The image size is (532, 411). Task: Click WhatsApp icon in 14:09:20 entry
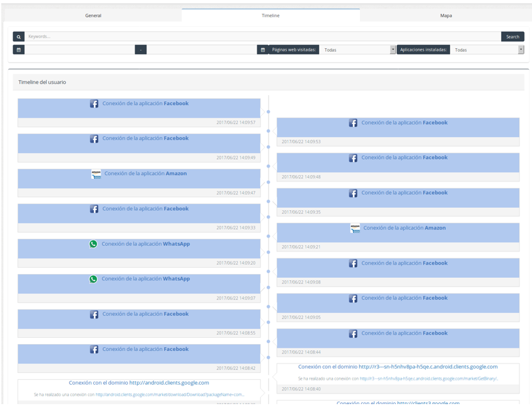[93, 244]
